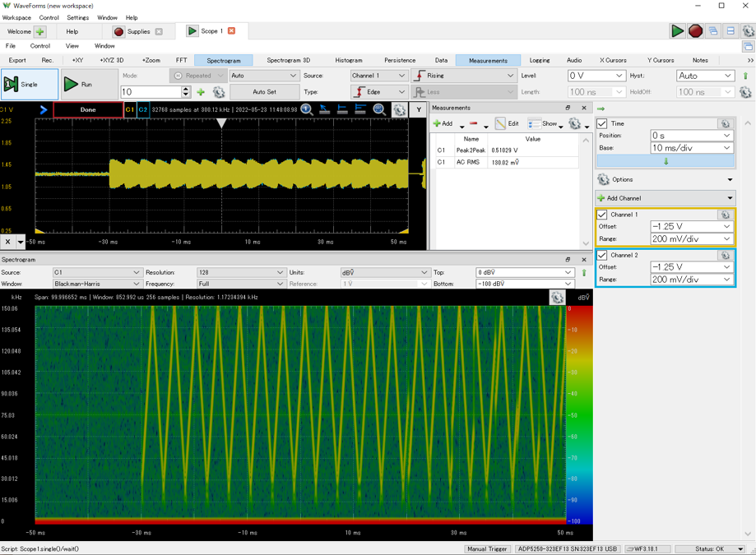This screenshot has width=756, height=555.
Task: Open the Window type Blackman-Harris dropdown
Action: [96, 284]
